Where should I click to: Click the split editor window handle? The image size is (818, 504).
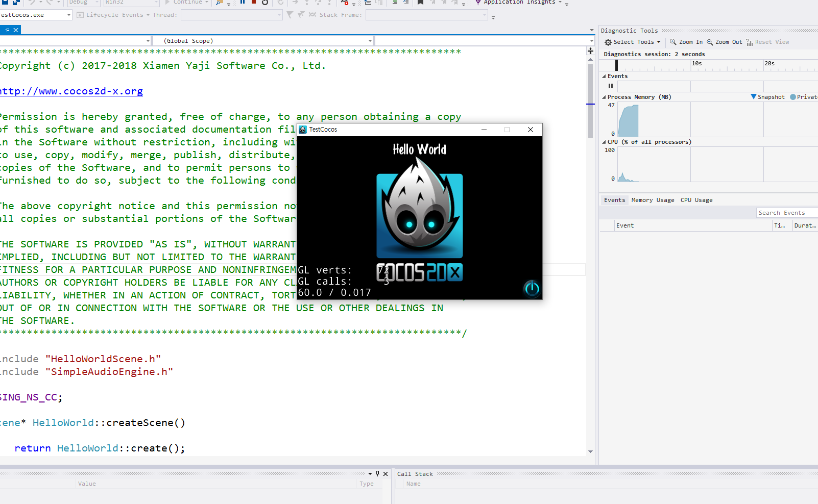(x=590, y=51)
